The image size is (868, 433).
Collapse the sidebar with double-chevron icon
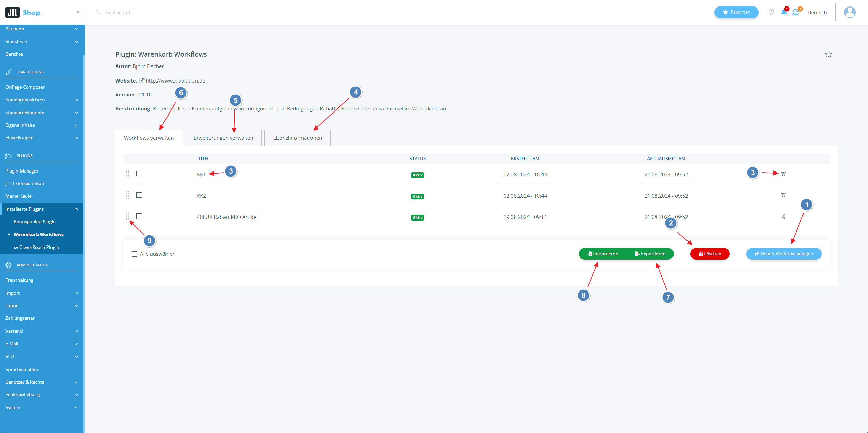click(x=78, y=12)
